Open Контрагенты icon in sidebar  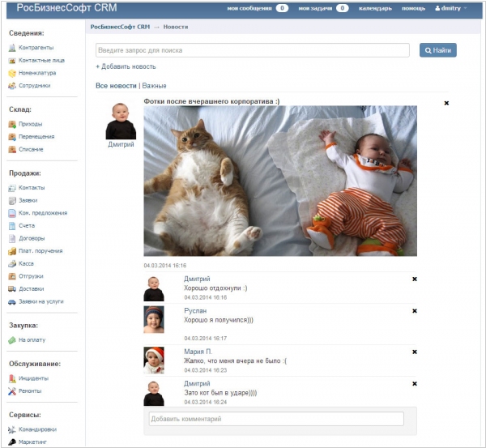tap(12, 48)
